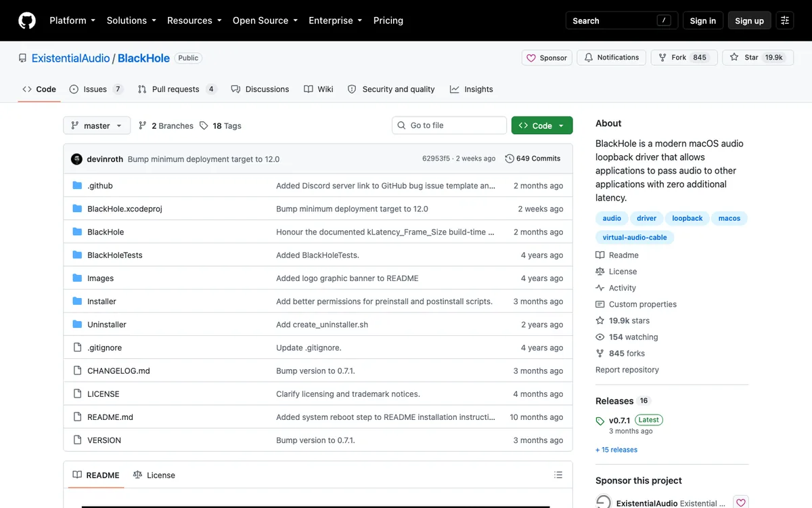This screenshot has width=812, height=508.
Task: Open the Discussions tab
Action: tap(260, 89)
